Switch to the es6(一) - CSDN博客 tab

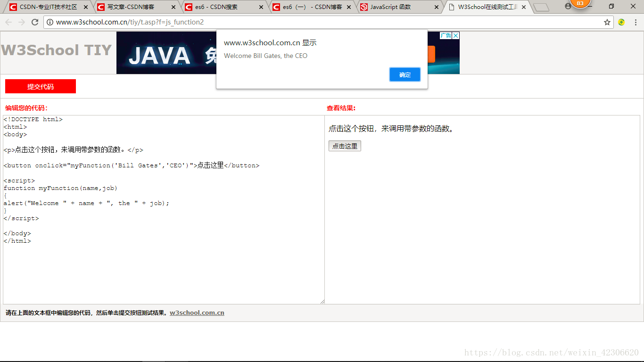point(313,7)
